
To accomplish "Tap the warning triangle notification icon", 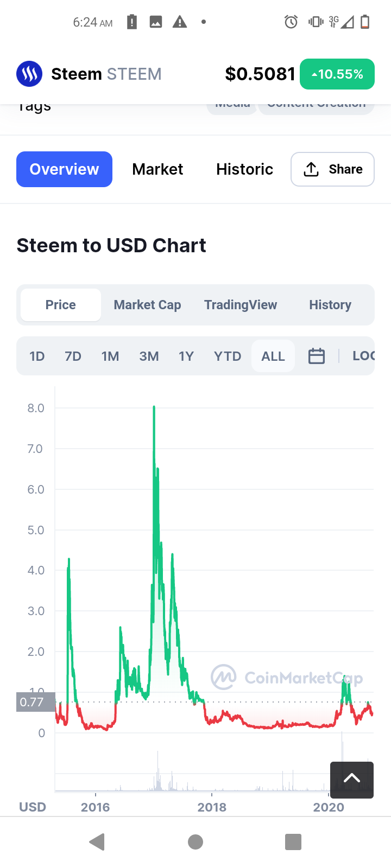I will (180, 22).
